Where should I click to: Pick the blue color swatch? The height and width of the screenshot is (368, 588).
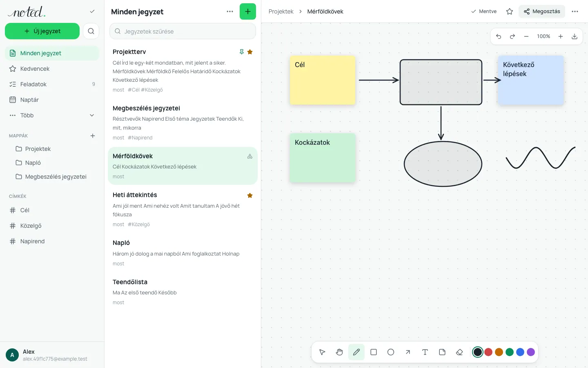(x=520, y=352)
